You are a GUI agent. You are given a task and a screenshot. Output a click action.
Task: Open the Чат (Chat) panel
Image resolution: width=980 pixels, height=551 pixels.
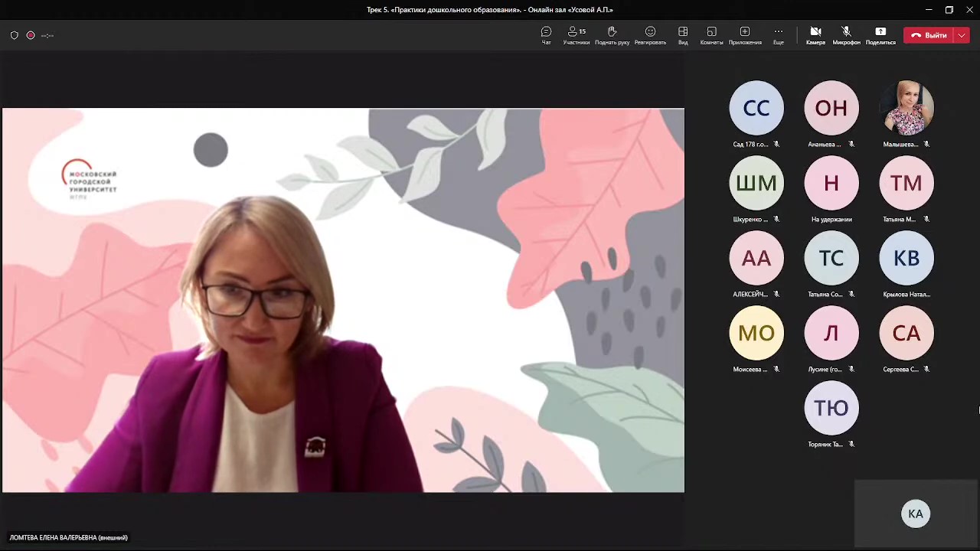pos(546,34)
